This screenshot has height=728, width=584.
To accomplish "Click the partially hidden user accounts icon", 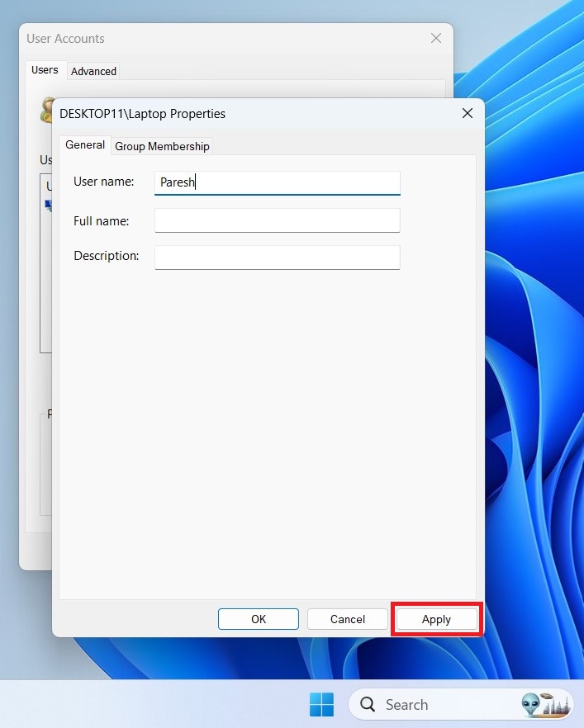I will 46,110.
